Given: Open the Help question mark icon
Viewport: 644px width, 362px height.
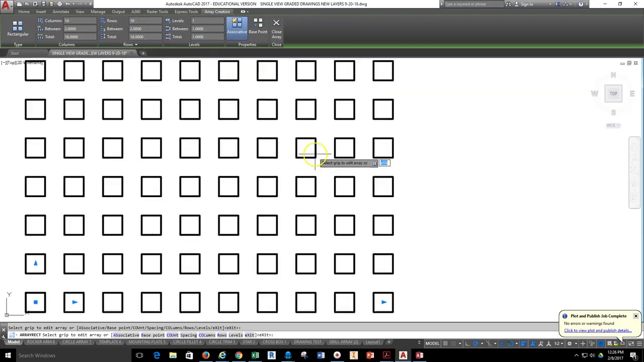Looking at the screenshot, I should click(581, 4).
